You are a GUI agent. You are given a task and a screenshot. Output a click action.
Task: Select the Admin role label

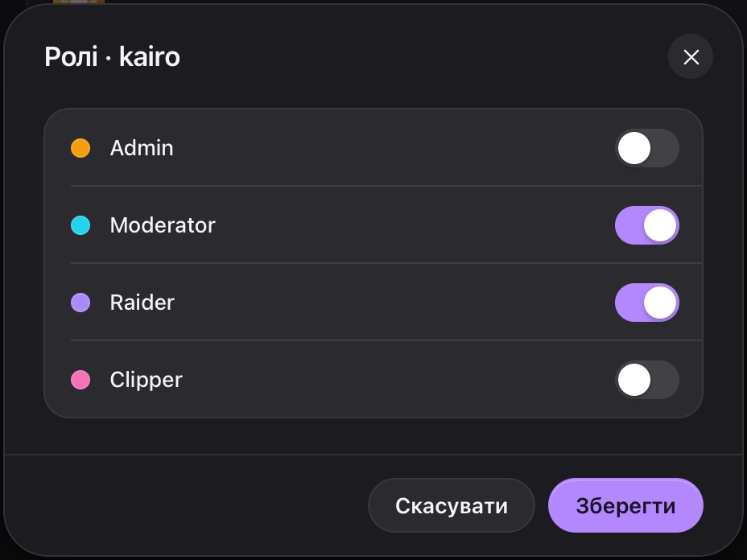(x=142, y=148)
